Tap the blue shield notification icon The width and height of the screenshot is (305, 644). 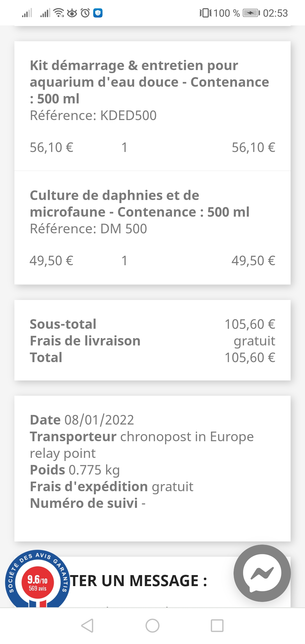[98, 13]
